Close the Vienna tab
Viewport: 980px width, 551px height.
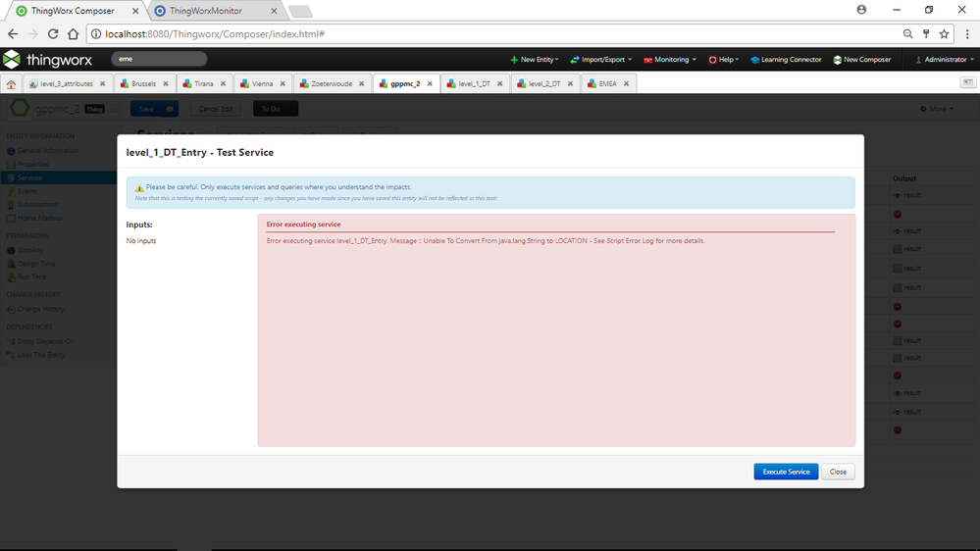(x=283, y=83)
